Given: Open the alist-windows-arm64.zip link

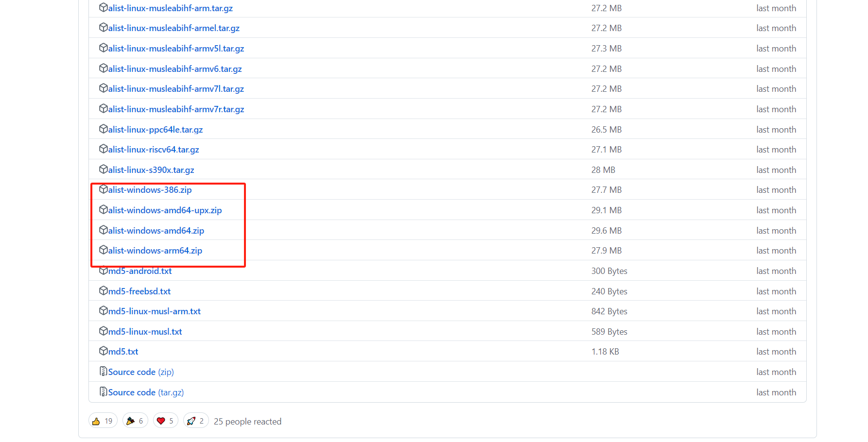Looking at the screenshot, I should (155, 251).
